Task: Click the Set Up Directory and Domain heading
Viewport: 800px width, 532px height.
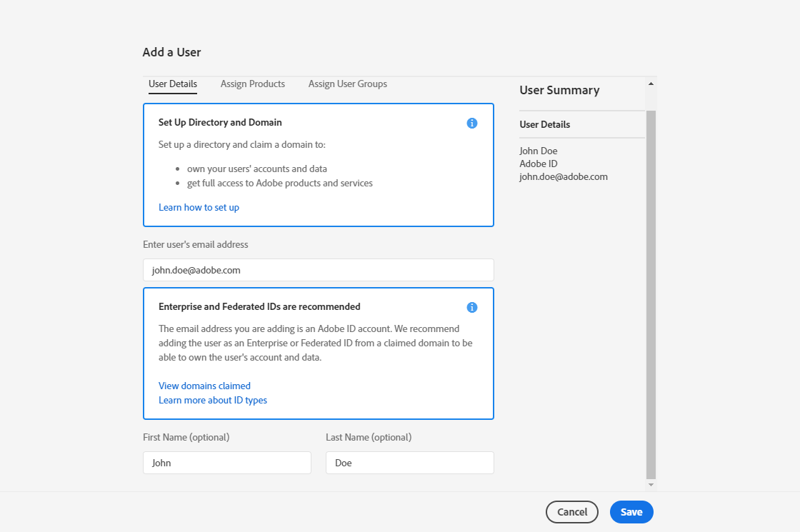Action: [220, 122]
